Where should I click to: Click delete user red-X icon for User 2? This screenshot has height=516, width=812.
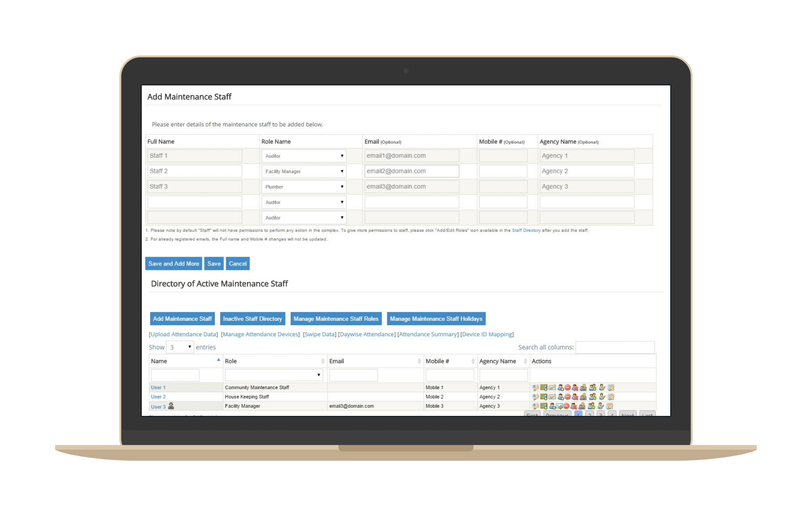point(575,397)
